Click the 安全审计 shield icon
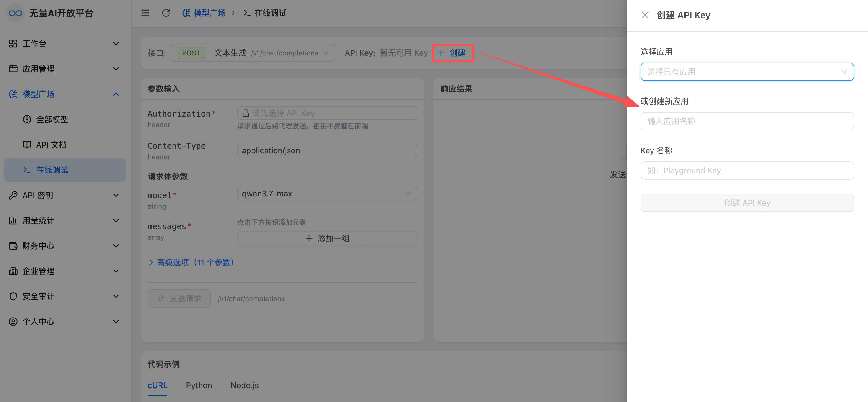Viewport: 868px width, 402px height. click(13, 296)
